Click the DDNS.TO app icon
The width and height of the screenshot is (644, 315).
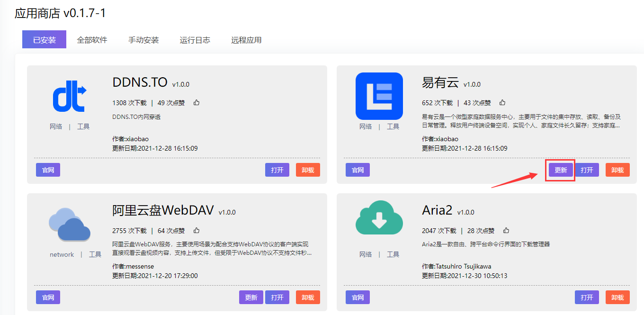coord(70,95)
